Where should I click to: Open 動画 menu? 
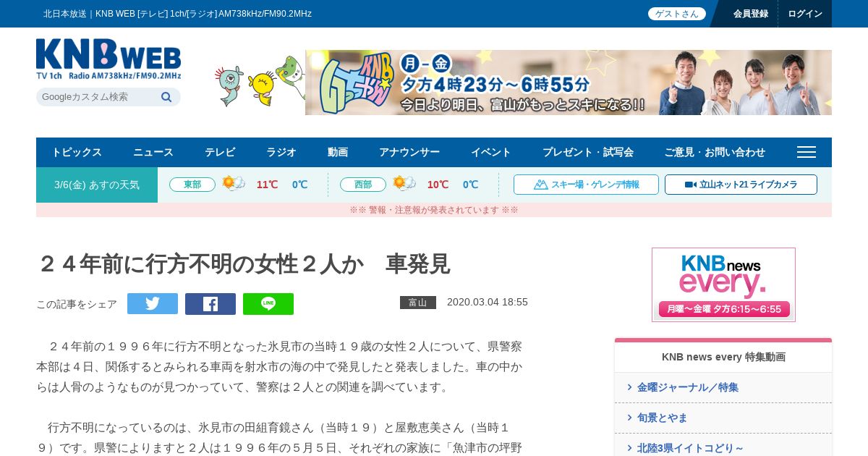(x=338, y=152)
